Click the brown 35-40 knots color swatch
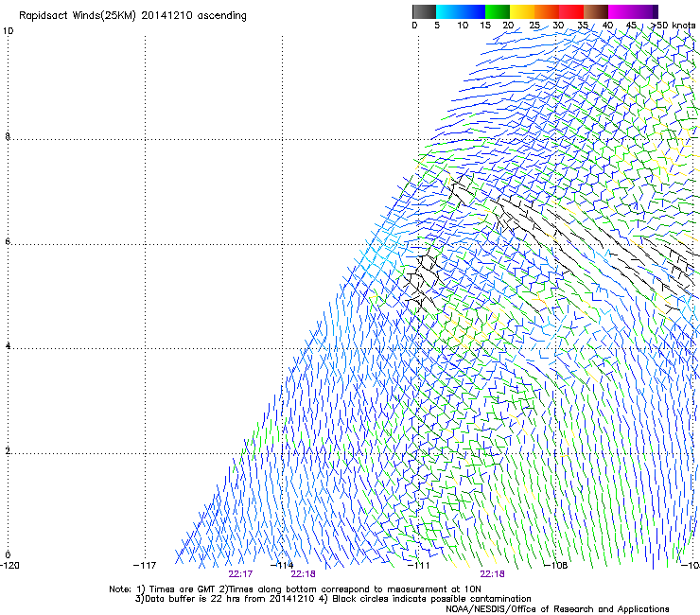The image size is (700, 615). click(x=596, y=11)
